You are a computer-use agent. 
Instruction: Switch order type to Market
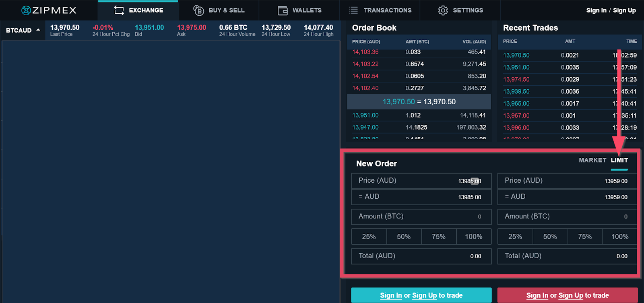tap(592, 160)
